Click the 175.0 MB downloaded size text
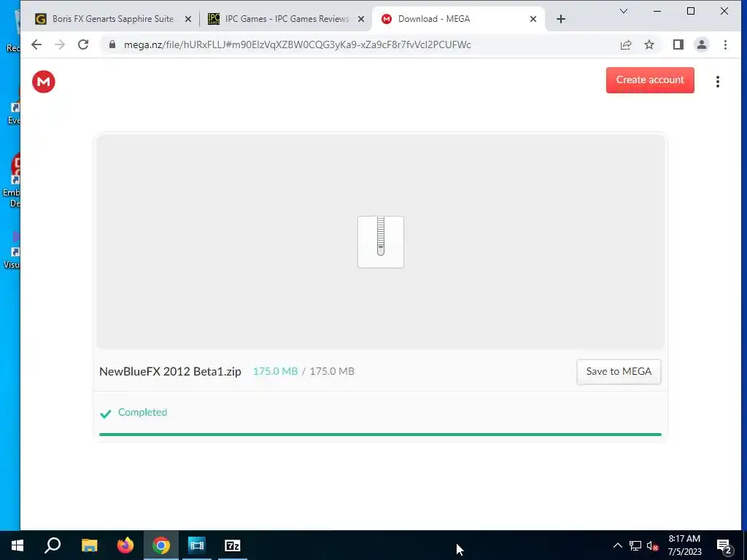The height and width of the screenshot is (560, 747). (275, 371)
